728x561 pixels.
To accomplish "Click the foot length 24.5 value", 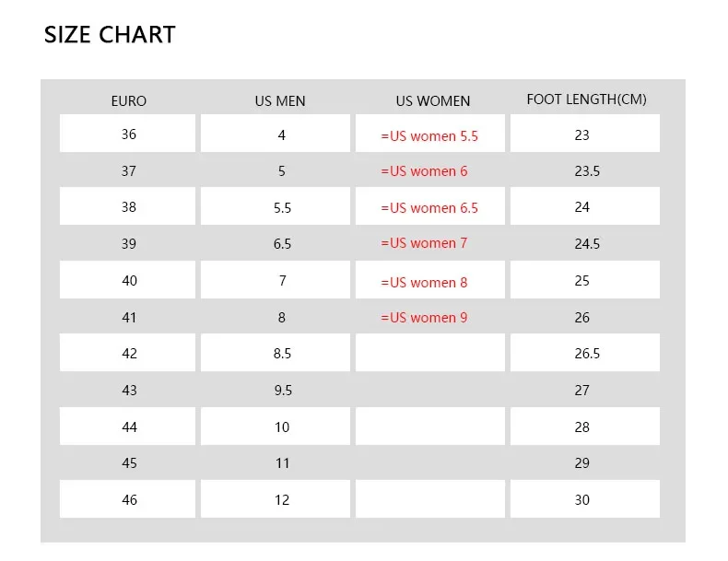I will coord(587,243).
